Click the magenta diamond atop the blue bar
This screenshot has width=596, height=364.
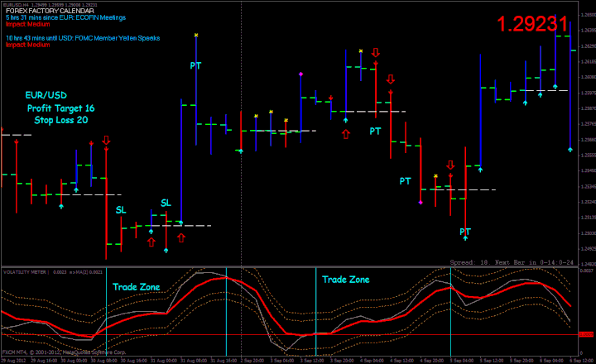point(300,74)
